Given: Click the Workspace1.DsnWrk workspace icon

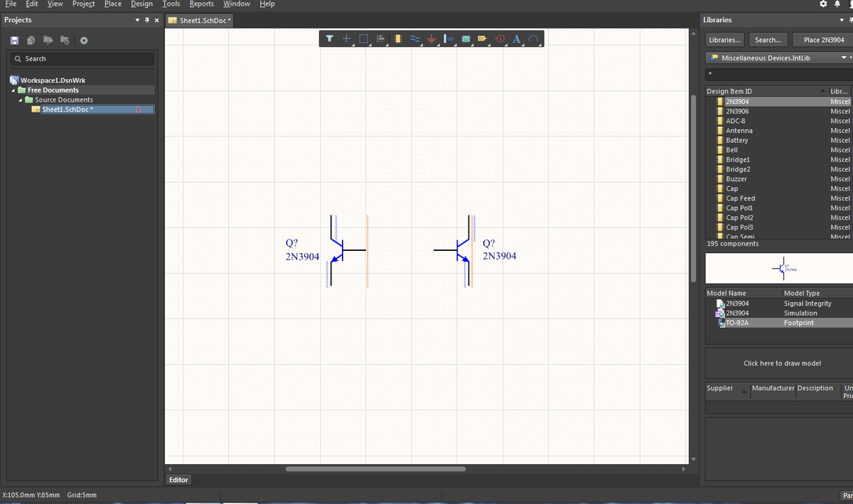Looking at the screenshot, I should 14,80.
